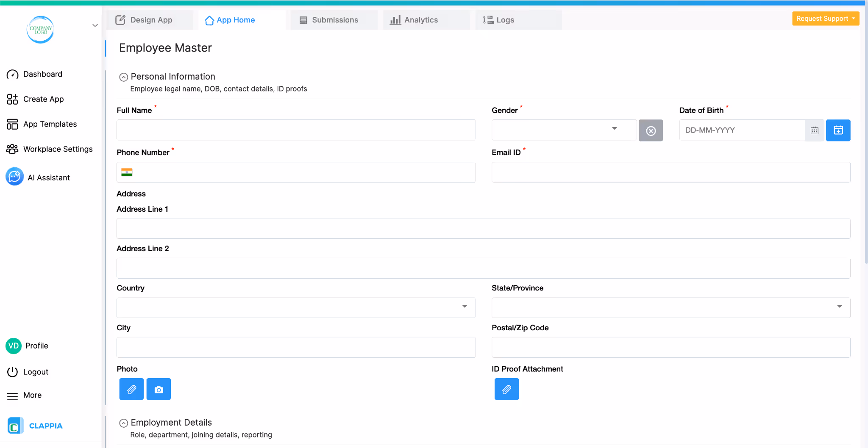868x448 pixels.
Task: Open the Logs icon in top navigation
Action: 487,19
